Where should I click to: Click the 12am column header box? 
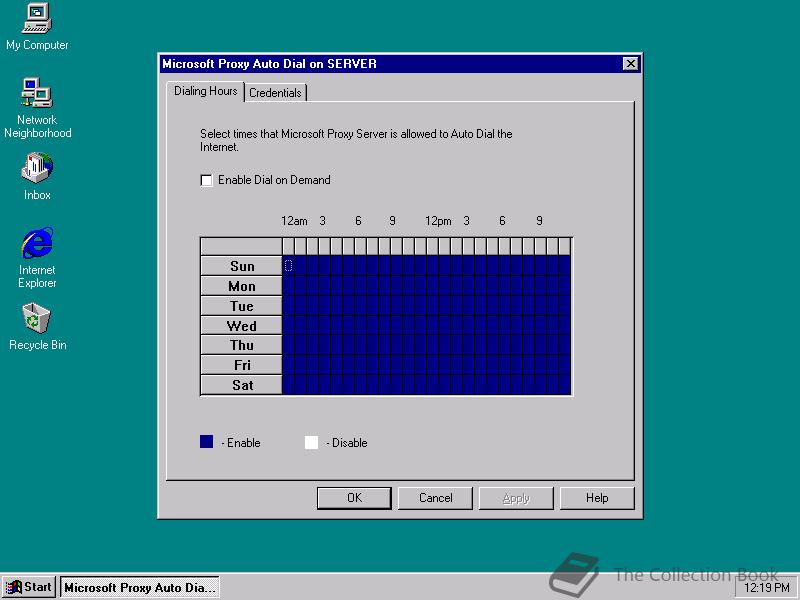(x=288, y=246)
